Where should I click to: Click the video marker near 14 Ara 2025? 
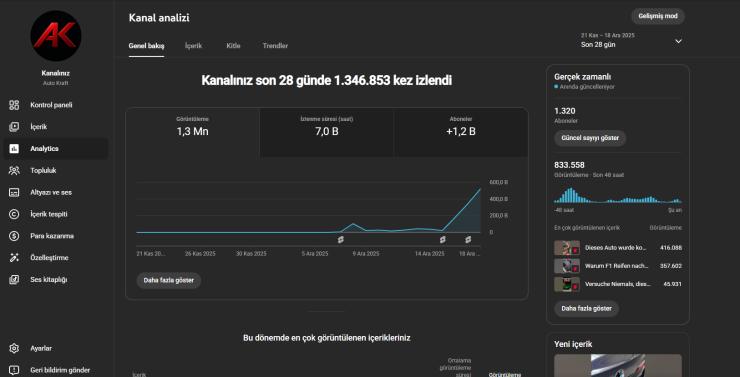[x=442, y=240]
